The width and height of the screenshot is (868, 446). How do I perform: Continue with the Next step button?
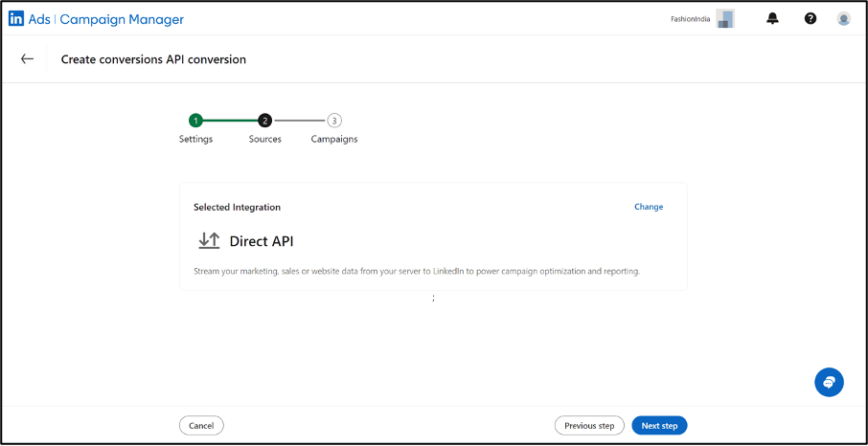pyautogui.click(x=659, y=426)
